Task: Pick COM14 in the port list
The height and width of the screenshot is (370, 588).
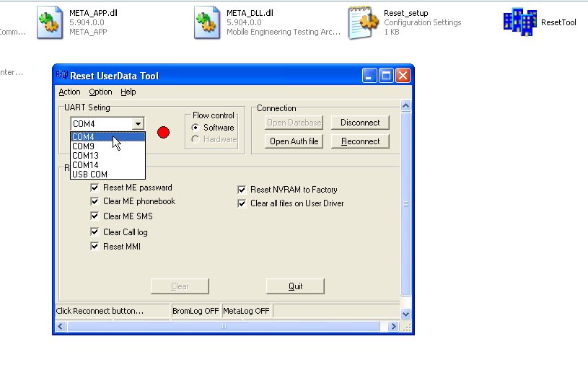Action: [107, 164]
